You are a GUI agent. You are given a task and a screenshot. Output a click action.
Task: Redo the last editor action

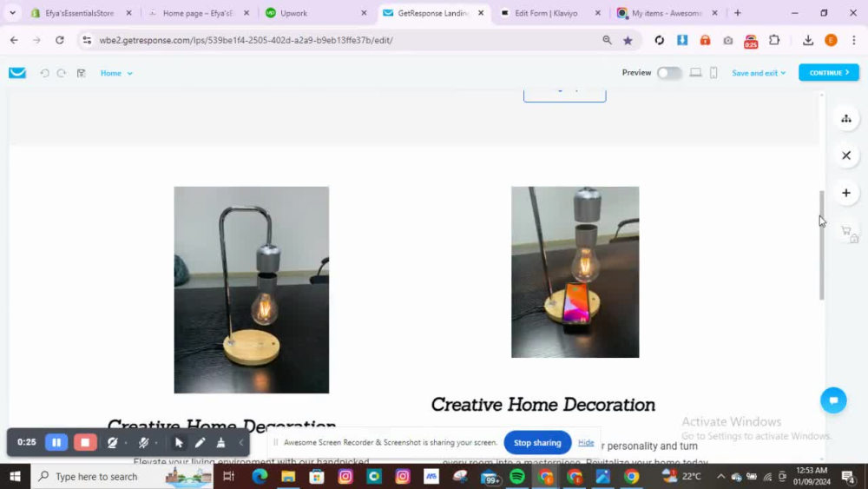click(x=62, y=73)
